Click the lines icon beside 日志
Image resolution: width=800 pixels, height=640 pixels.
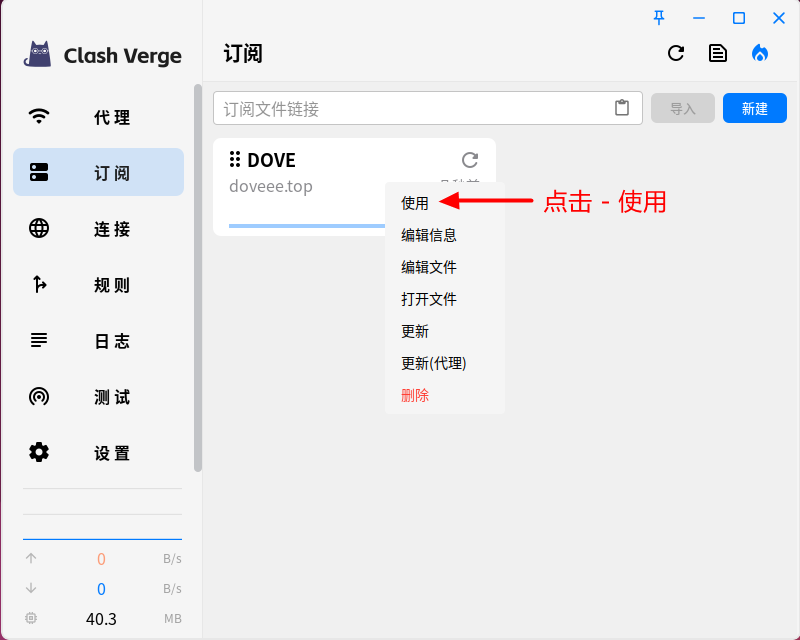point(39,340)
